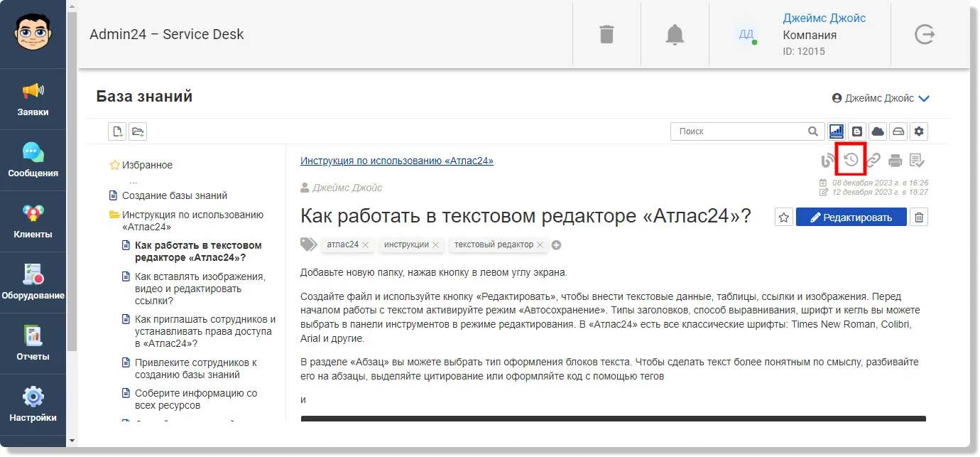980x457 pixels.
Task: Click the База знаний heading
Action: [x=144, y=96]
